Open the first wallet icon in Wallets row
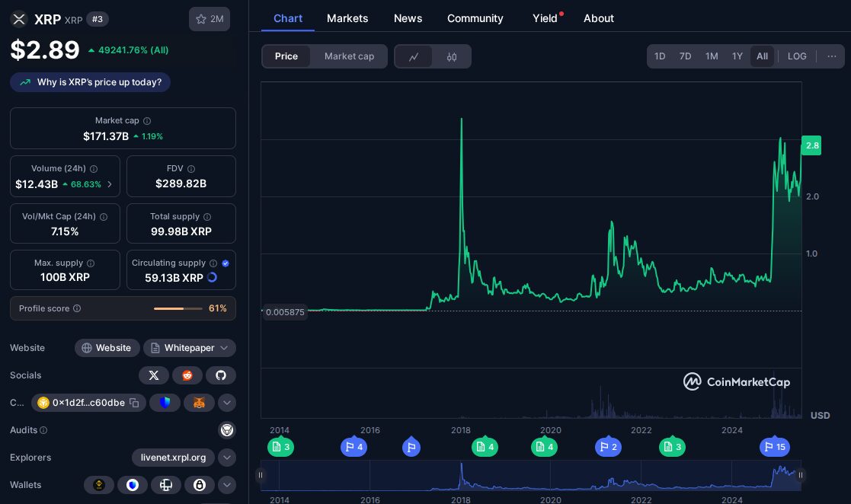This screenshot has height=504, width=851. [x=99, y=485]
